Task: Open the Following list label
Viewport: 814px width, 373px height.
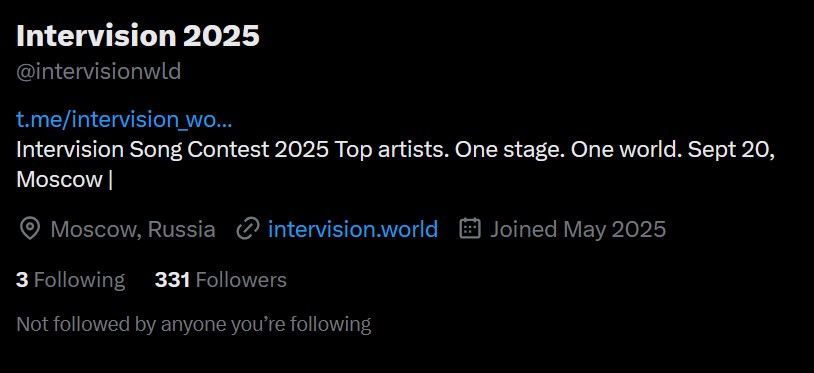Action: 79,280
